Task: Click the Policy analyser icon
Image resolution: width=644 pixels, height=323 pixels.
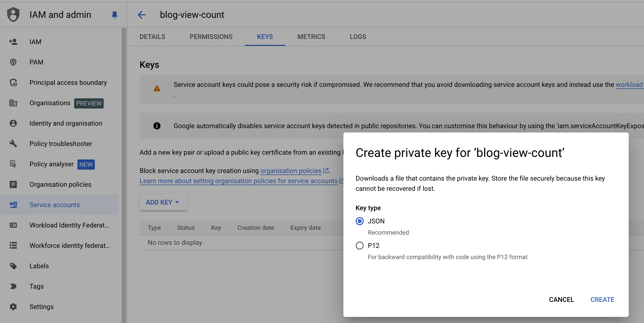Action: coord(13,164)
